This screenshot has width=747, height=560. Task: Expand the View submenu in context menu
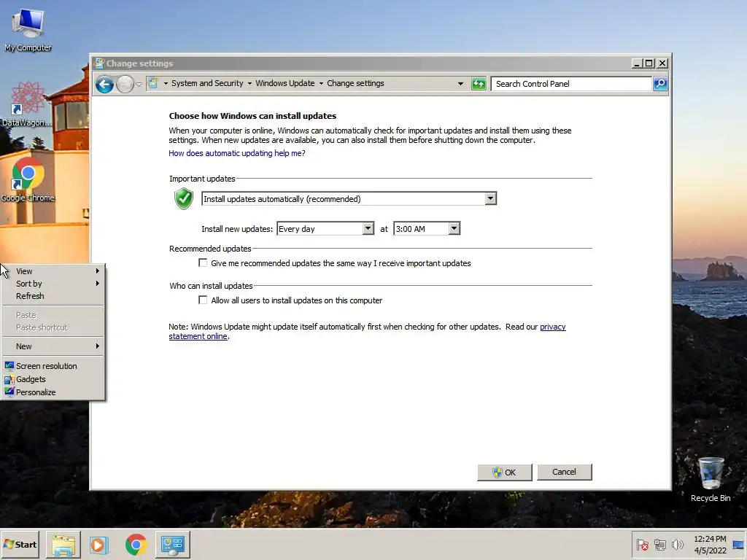click(53, 271)
